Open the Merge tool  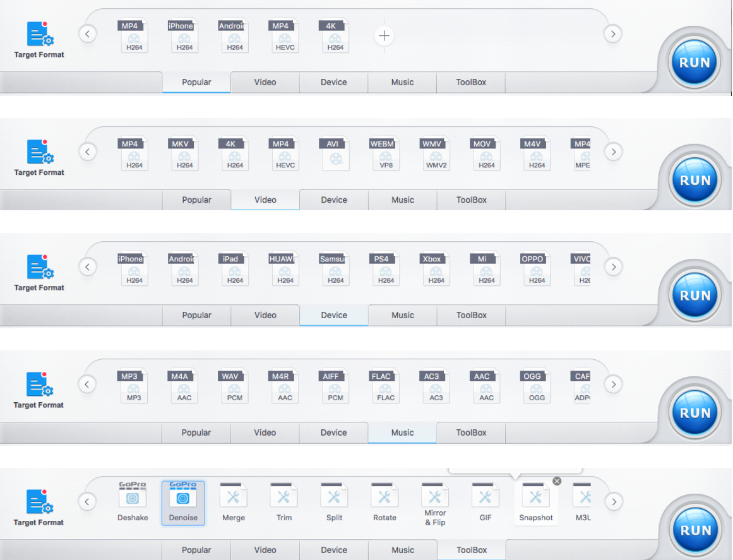tap(233, 503)
